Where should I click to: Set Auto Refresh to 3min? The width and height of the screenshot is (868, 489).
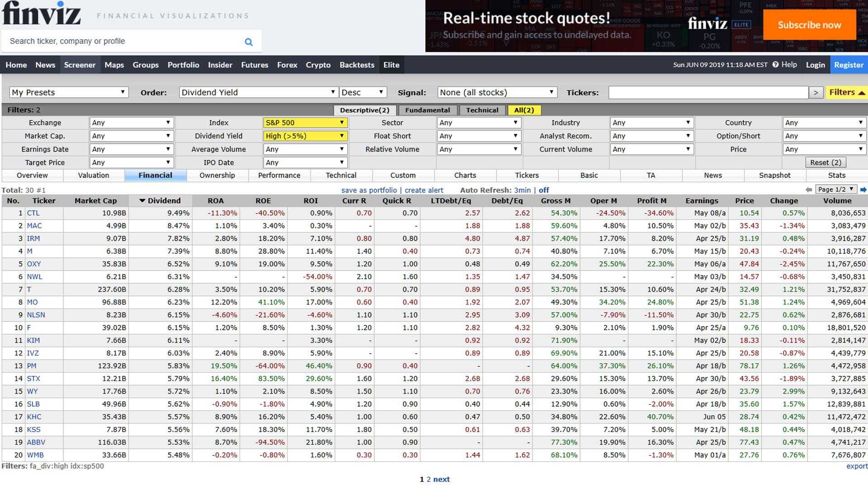tap(522, 190)
